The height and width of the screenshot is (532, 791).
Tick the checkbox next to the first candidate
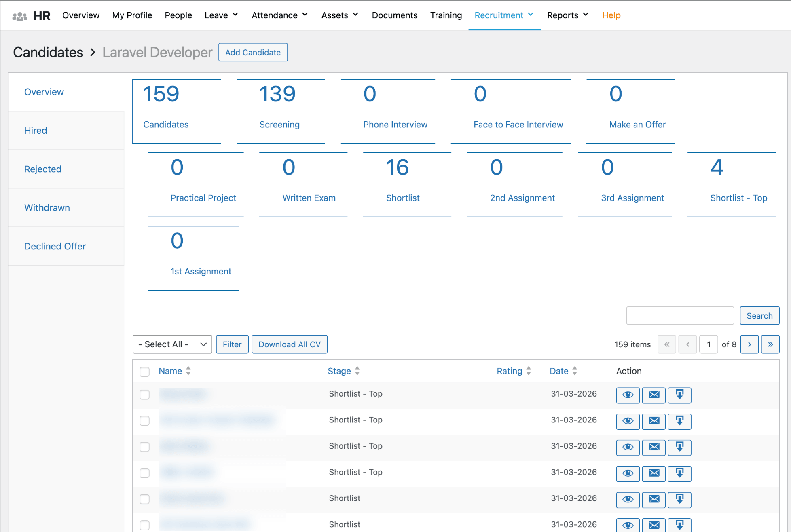[x=144, y=395]
